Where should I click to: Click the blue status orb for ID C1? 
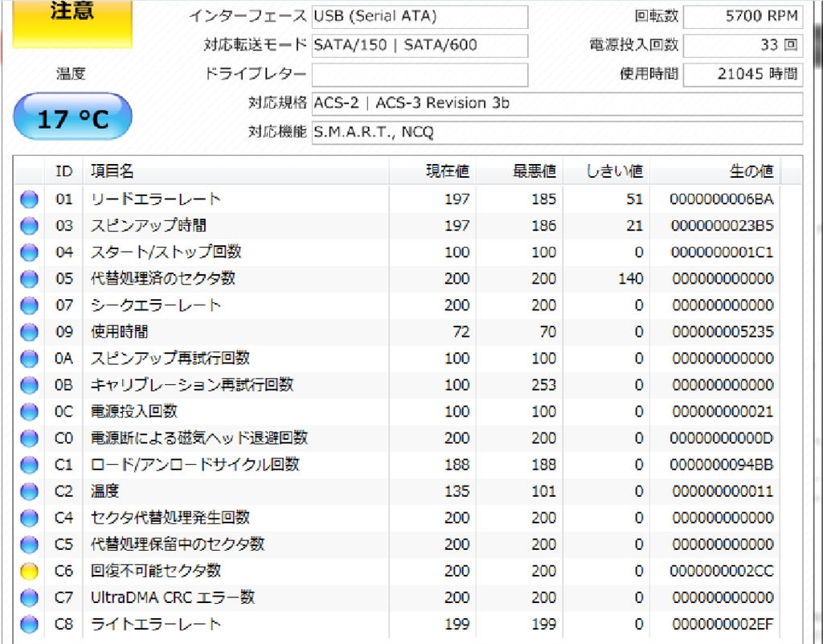(30, 465)
